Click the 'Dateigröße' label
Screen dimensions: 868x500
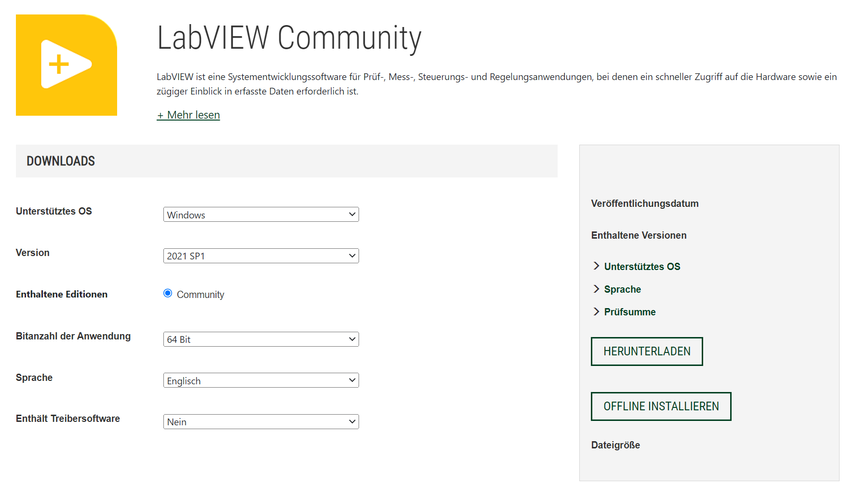[615, 445]
